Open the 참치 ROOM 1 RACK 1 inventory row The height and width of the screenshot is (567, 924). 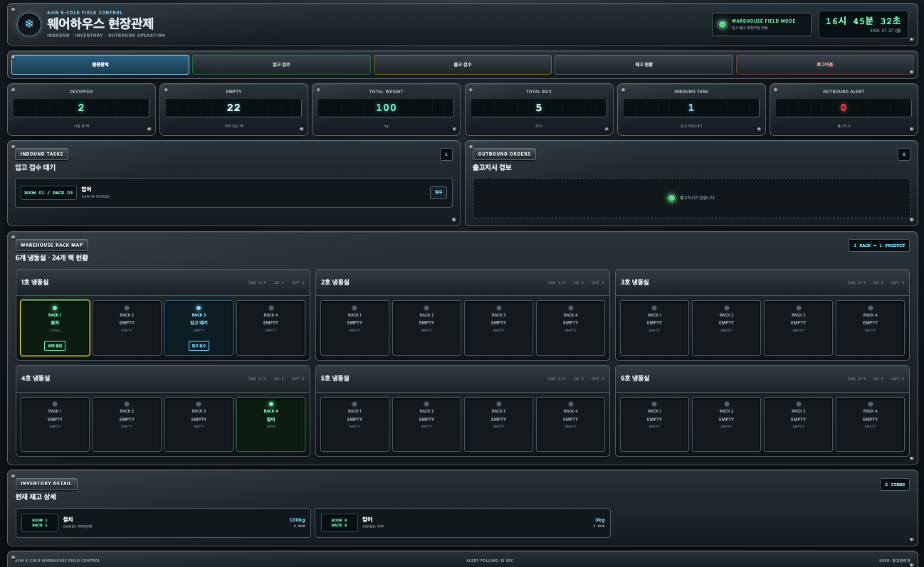(163, 523)
